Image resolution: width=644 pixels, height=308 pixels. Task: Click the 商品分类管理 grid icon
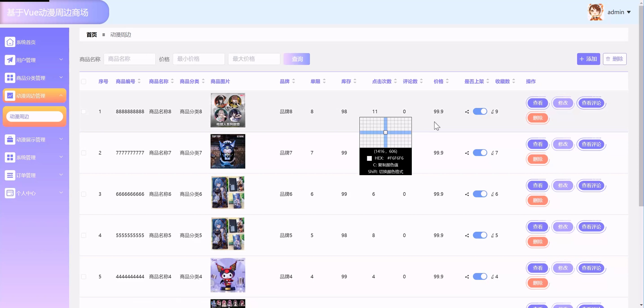(10, 78)
